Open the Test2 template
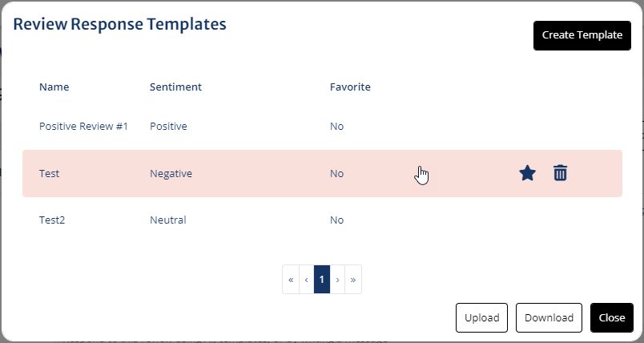Viewport: 644px width, 343px height. click(x=52, y=220)
